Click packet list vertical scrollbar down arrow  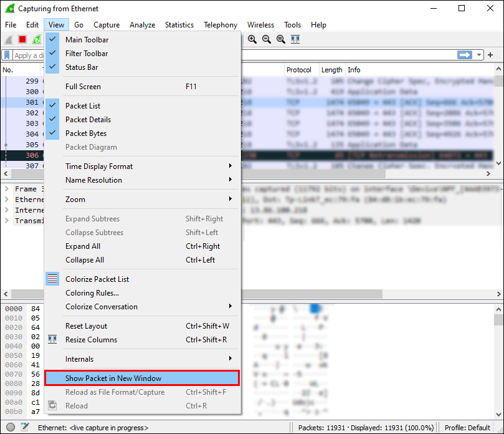[498, 163]
